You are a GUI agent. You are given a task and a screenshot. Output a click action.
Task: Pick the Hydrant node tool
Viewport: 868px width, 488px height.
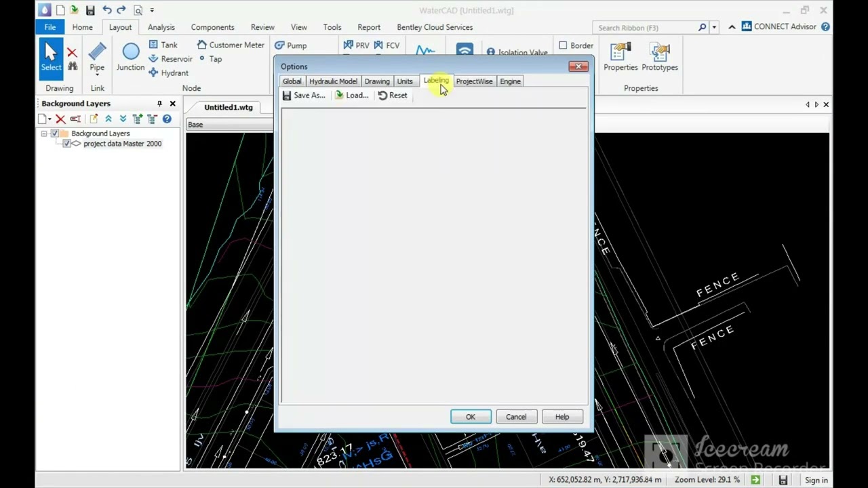(168, 73)
